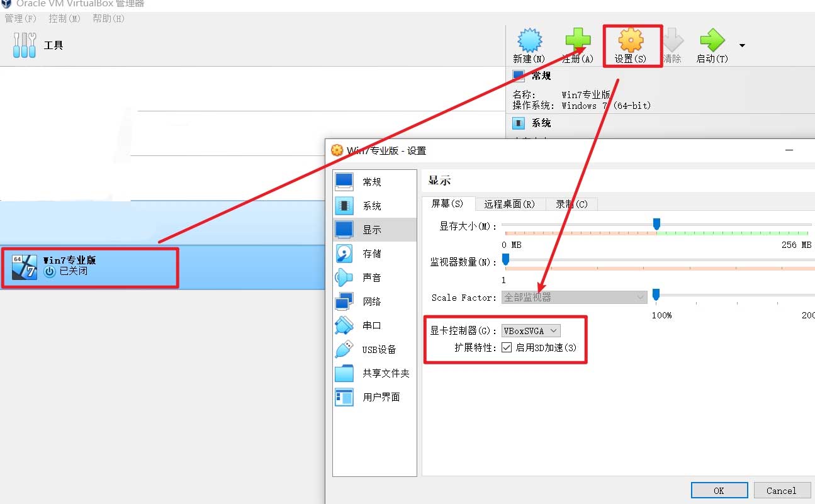Click the 显示 heading in the settings dialog
The width and height of the screenshot is (815, 504).
click(440, 180)
